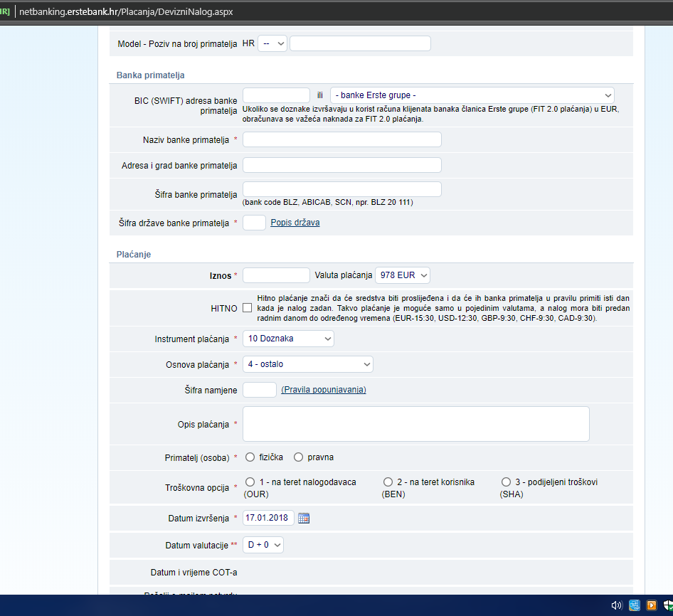Open the calendar picker for Datum izvršenja
This screenshot has width=673, height=616.
pos(304,518)
